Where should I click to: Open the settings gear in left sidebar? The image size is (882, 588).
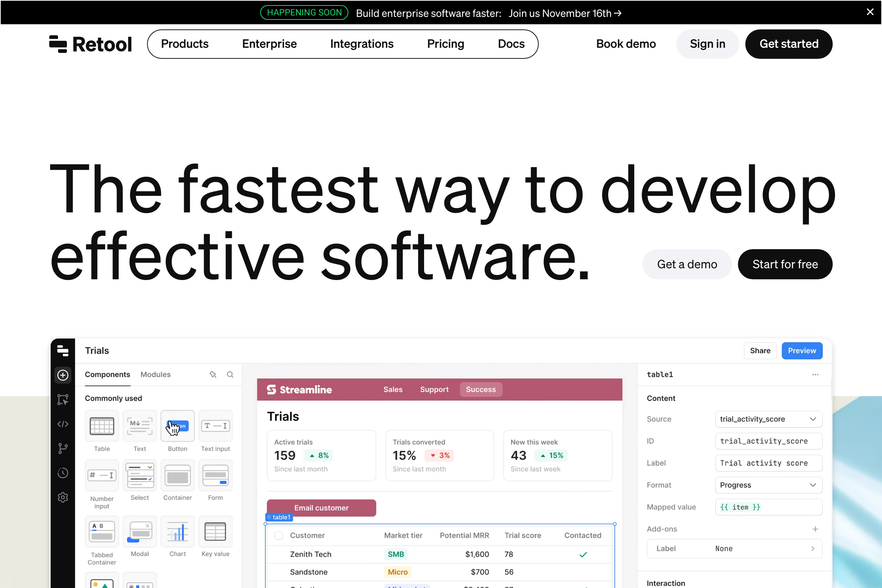pos(62,497)
